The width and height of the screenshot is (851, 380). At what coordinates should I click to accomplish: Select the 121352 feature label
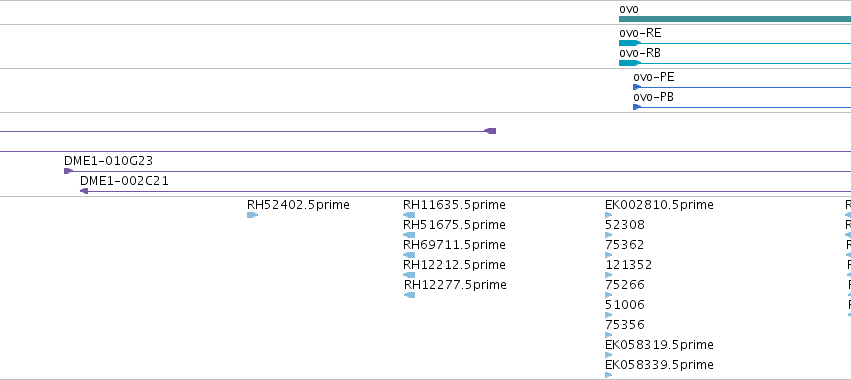click(628, 265)
